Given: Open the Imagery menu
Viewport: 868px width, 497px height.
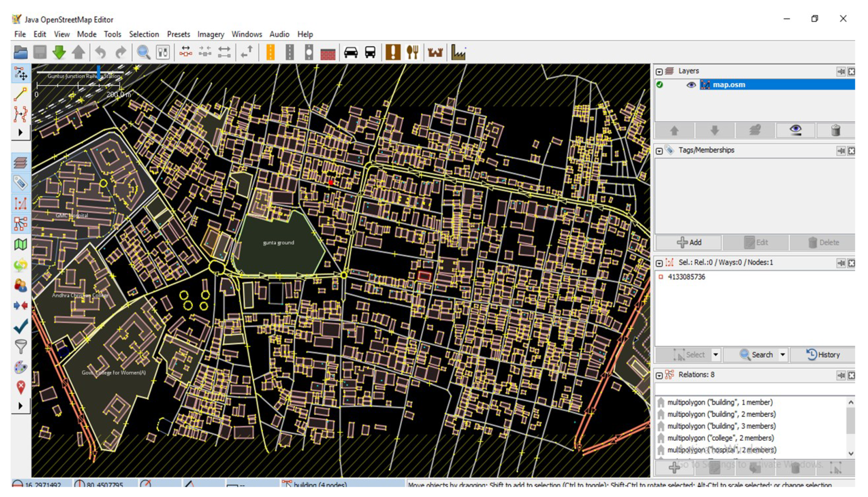Looking at the screenshot, I should click(210, 34).
